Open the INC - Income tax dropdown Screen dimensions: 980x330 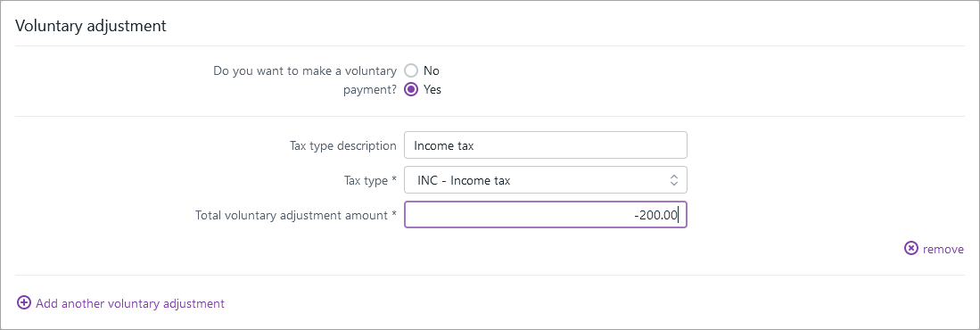pyautogui.click(x=546, y=180)
